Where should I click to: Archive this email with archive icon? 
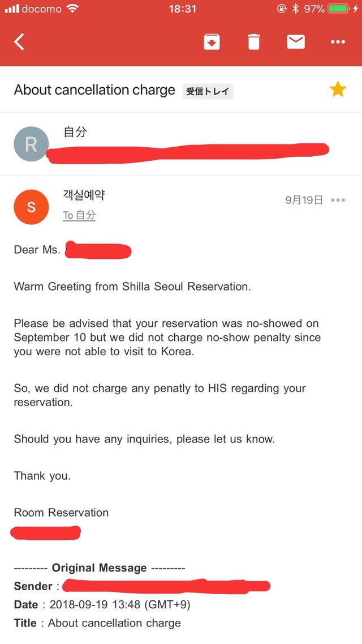[x=212, y=42]
